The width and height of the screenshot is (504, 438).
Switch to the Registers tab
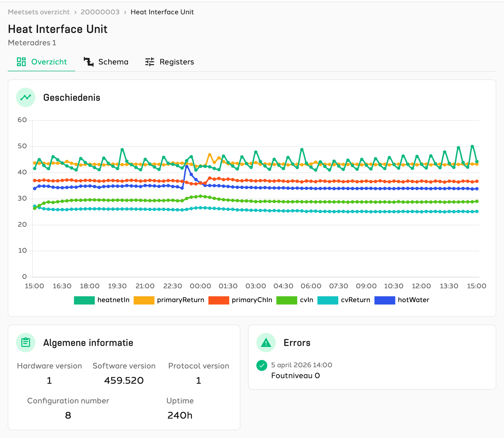[169, 62]
